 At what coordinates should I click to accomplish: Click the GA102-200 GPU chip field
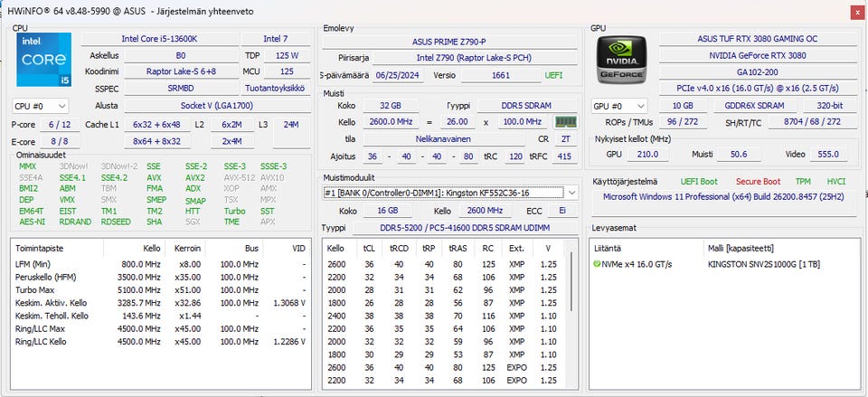(x=758, y=71)
